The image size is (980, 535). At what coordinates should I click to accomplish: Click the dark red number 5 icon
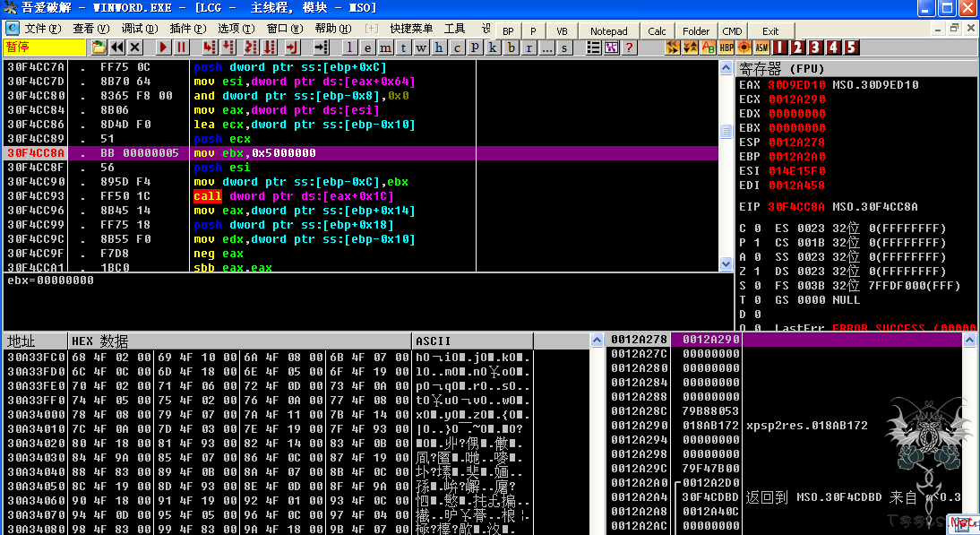851,47
